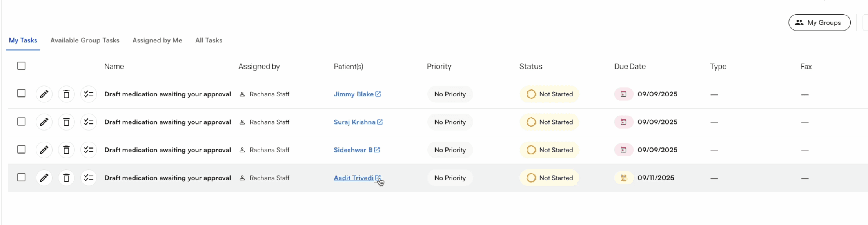Click the edit pencil for Jimmy Blake's task
Screen dimensions: 868x225
click(44, 94)
